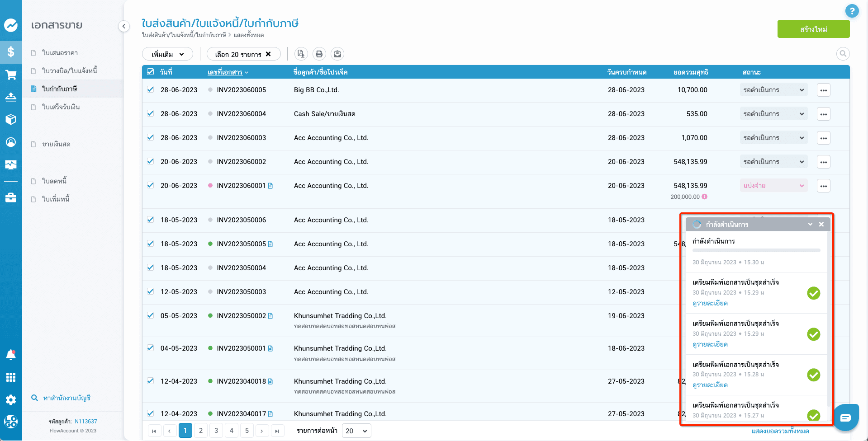Screen dimensions: 868x441
Task: Click the notification bell icon
Action: point(11,355)
